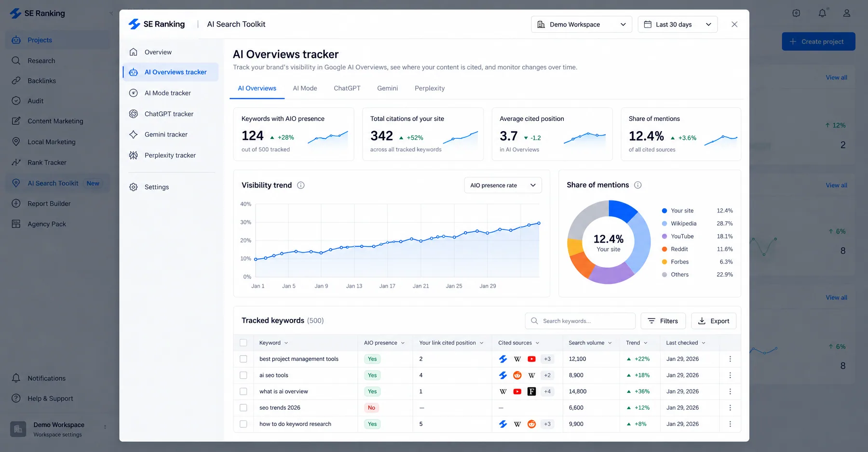The width and height of the screenshot is (868, 452).
Task: Click the Reddit orange legend dot
Action: pos(665,249)
